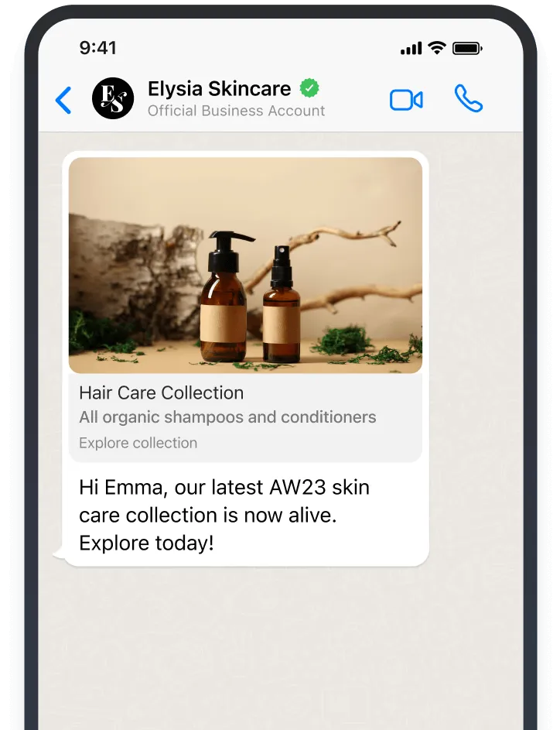This screenshot has height=730, width=560.
Task: Open the Elysia Skincare ES profile avatar
Action: click(x=113, y=98)
